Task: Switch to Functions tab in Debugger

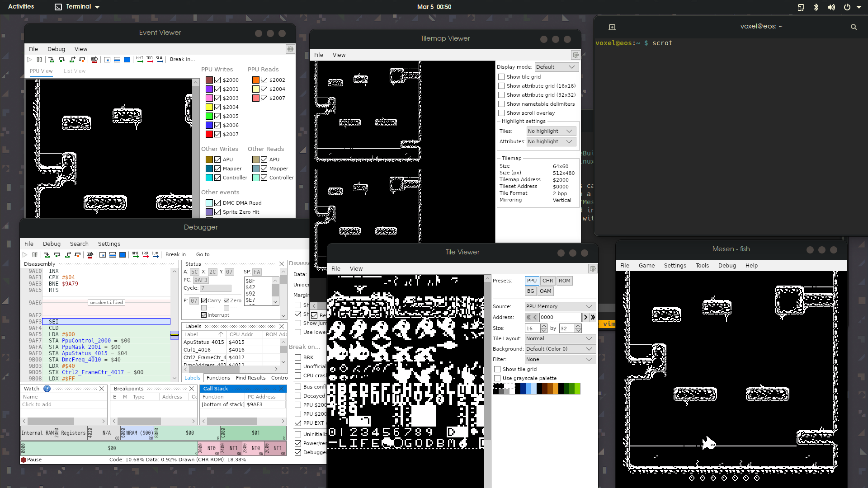Action: [218, 378]
